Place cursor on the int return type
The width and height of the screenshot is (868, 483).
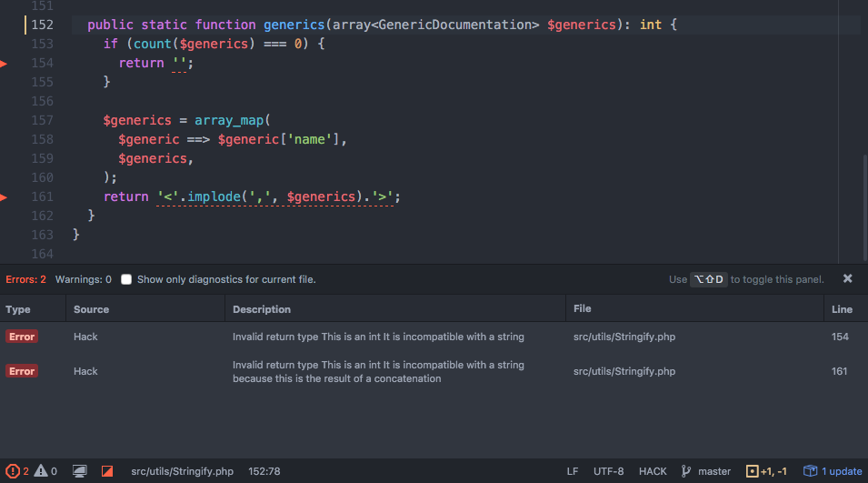pyautogui.click(x=651, y=25)
